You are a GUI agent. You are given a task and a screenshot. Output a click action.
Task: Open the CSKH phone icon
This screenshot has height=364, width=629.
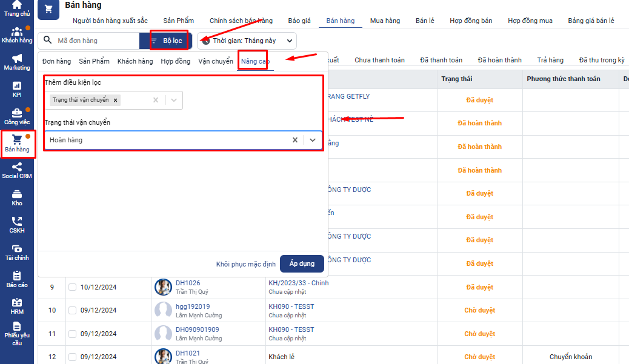[17, 224]
